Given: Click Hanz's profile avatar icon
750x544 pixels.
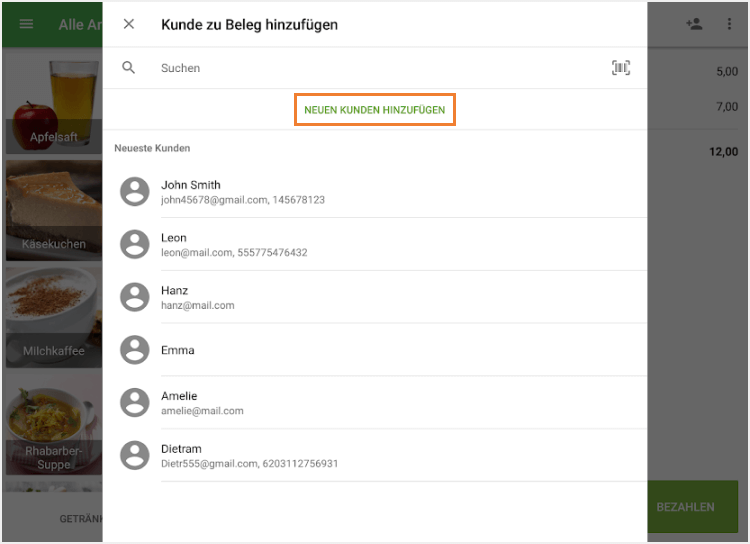Looking at the screenshot, I should 135,297.
